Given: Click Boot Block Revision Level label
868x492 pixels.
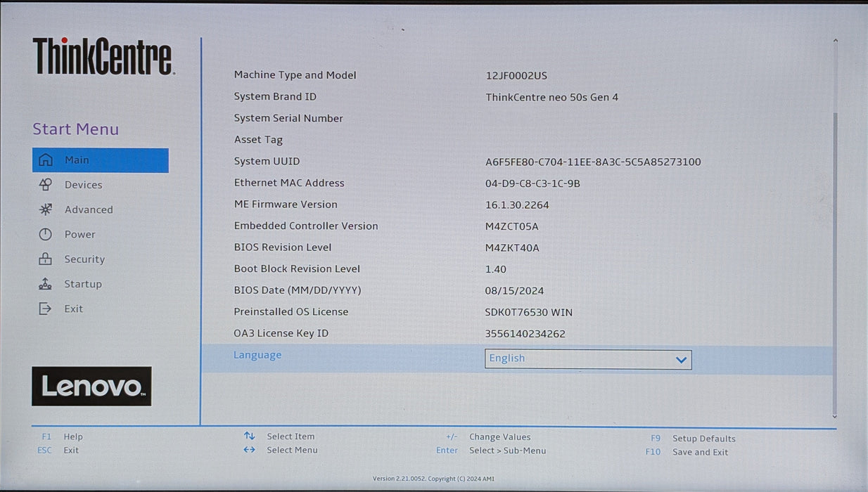Looking at the screenshot, I should pyautogui.click(x=297, y=268).
